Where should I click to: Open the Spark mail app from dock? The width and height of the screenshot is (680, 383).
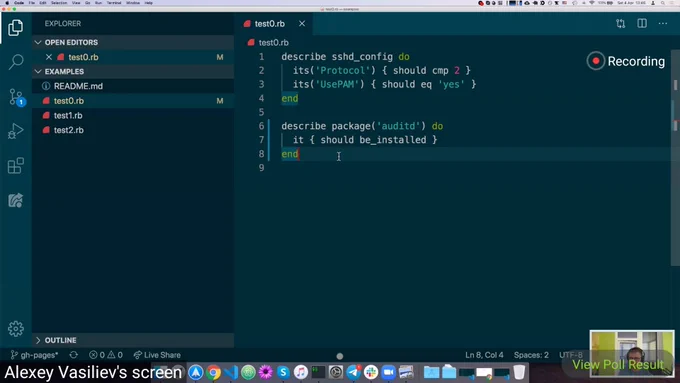point(196,372)
